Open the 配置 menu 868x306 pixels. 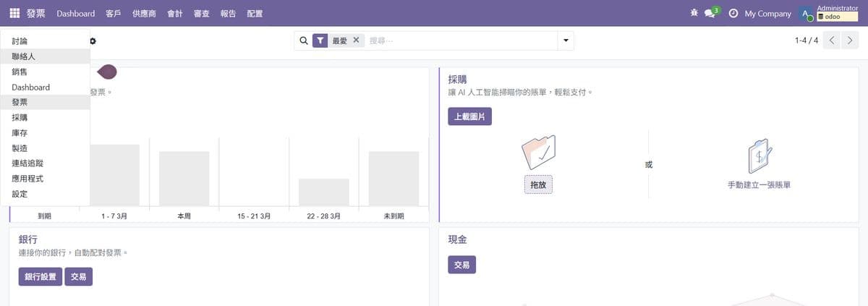(x=255, y=13)
